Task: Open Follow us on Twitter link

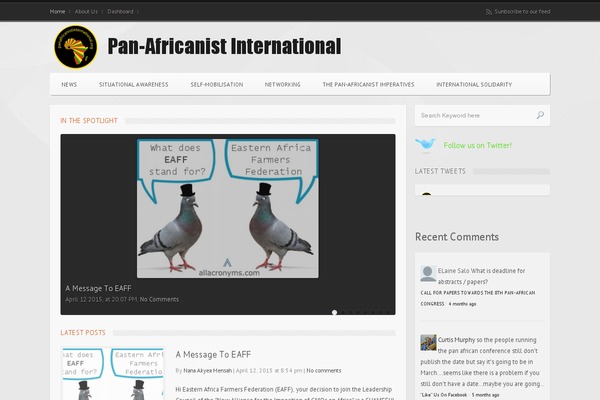Action: [x=477, y=145]
